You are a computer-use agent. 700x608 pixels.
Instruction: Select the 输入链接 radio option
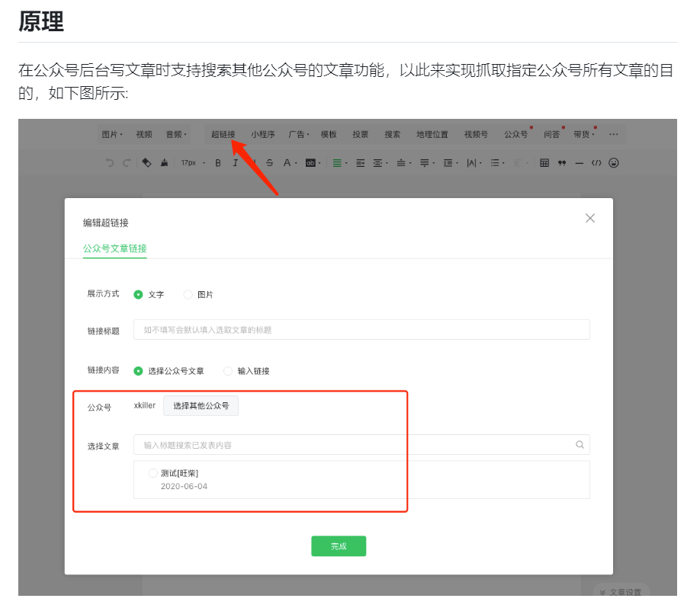tap(228, 371)
